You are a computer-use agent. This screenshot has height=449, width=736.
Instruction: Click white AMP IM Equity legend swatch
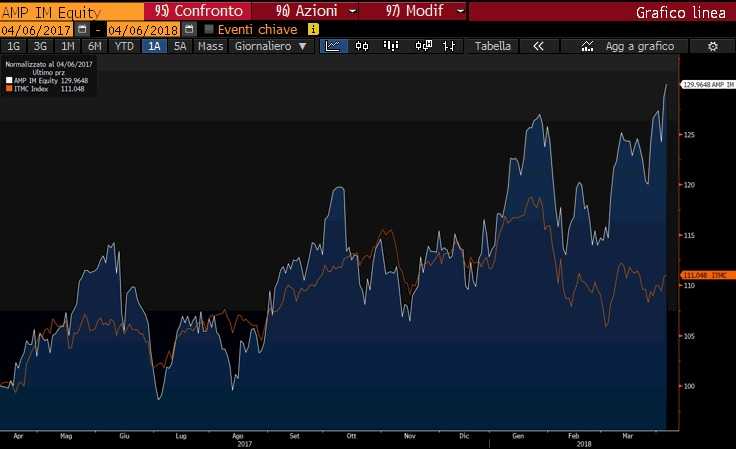click(9, 81)
